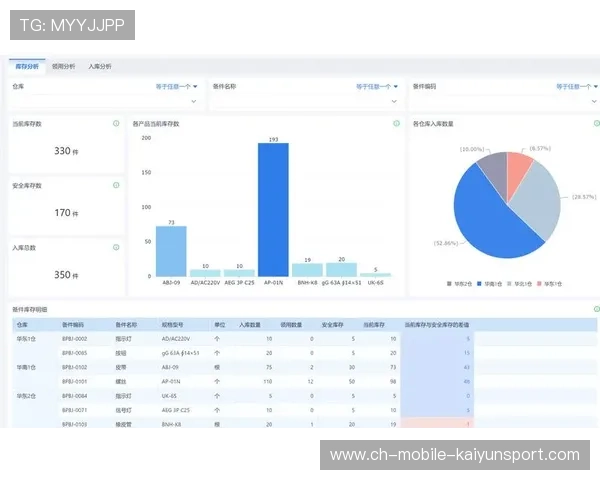Click the info icon on 入库总数 card
600x480 pixels.
click(x=116, y=246)
